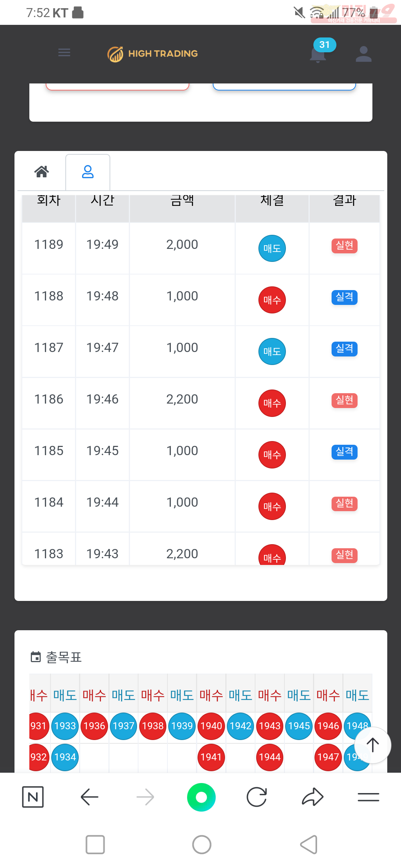Screen dimensions: 401x868
Task: Reload the page with refresh icon
Action: click(x=257, y=797)
